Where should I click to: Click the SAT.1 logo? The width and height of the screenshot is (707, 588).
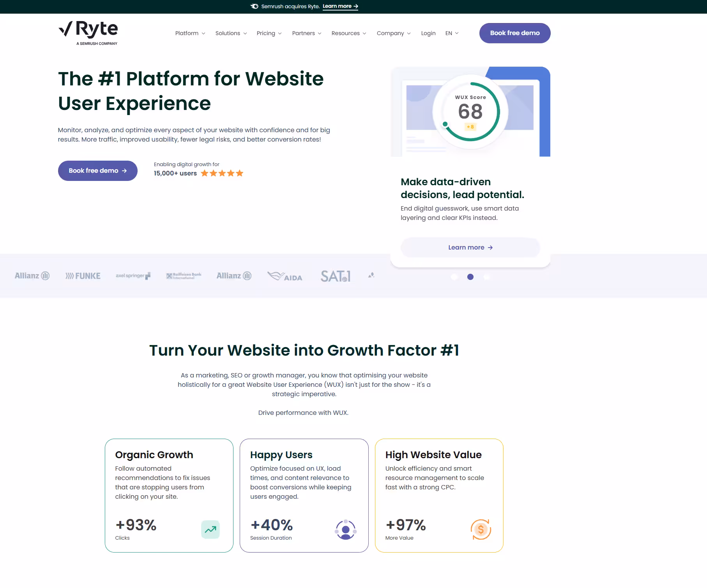tap(336, 276)
